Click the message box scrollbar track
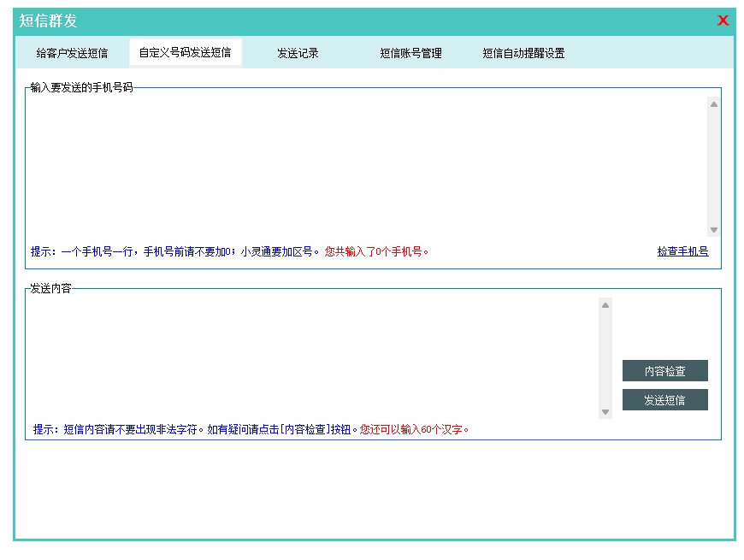This screenshot has height=560, width=744. click(x=605, y=357)
